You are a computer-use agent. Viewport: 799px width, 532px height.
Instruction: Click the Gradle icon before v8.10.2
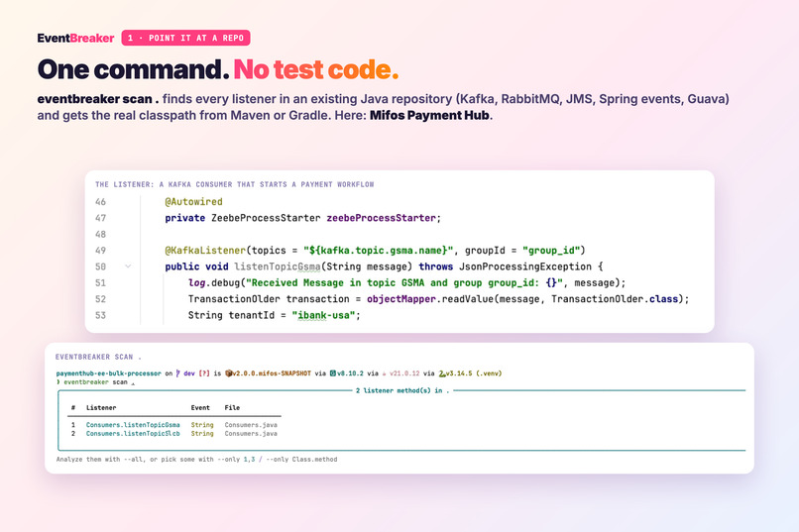pyautogui.click(x=333, y=373)
